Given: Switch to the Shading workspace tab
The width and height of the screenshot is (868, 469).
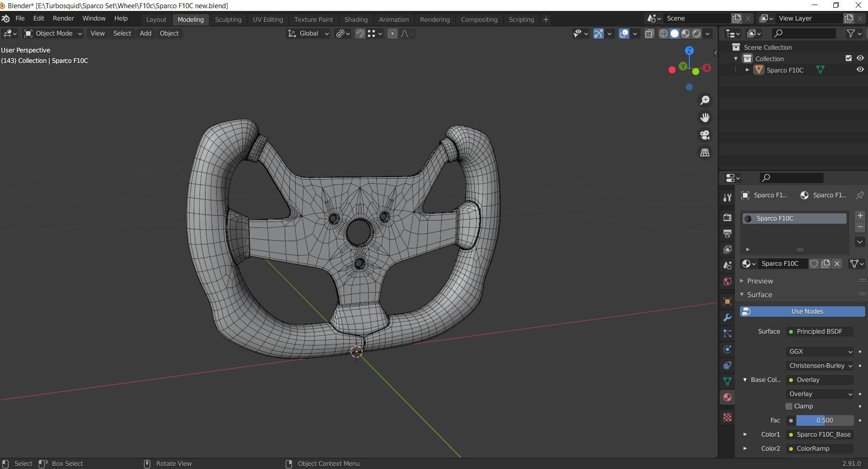Looking at the screenshot, I should [x=356, y=20].
